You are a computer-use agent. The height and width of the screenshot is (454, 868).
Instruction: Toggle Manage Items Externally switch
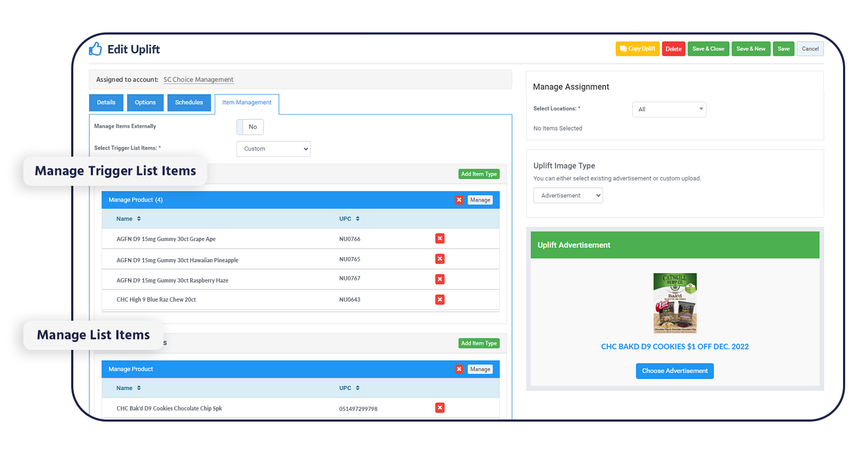[250, 127]
